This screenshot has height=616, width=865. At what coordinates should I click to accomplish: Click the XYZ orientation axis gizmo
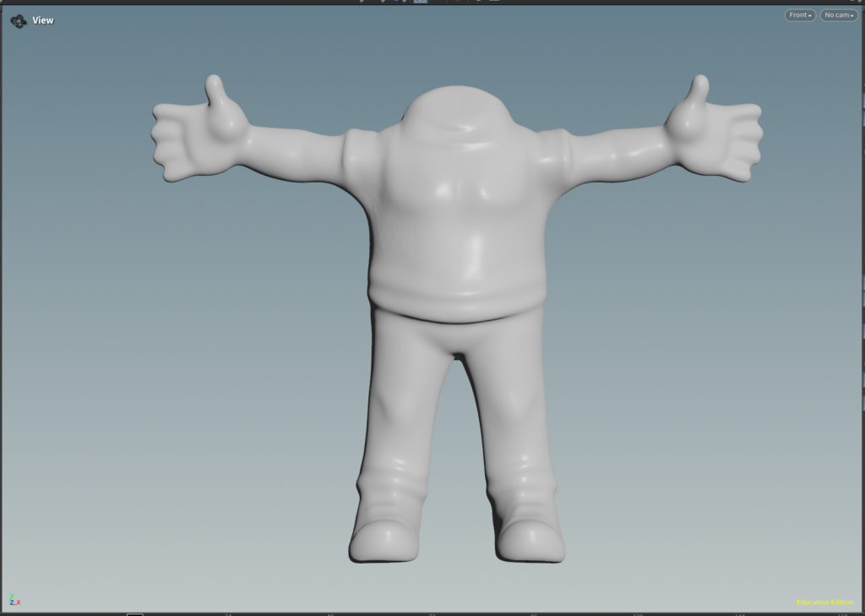point(14,600)
